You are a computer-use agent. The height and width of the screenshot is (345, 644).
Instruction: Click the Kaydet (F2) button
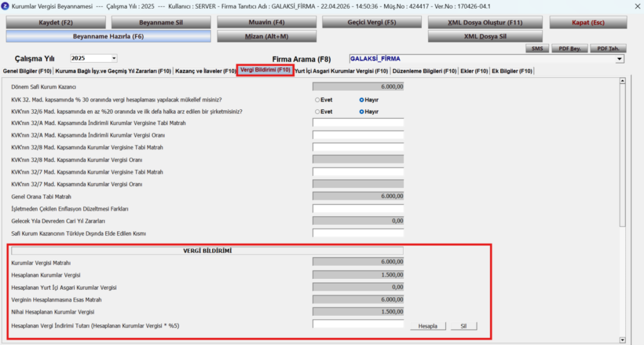tap(56, 22)
